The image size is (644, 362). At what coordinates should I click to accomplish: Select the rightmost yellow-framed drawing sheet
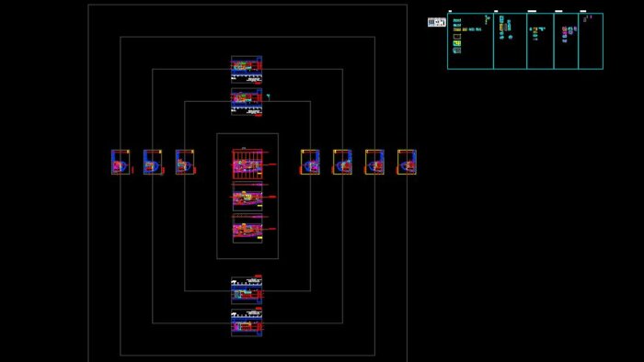pyautogui.click(x=407, y=162)
